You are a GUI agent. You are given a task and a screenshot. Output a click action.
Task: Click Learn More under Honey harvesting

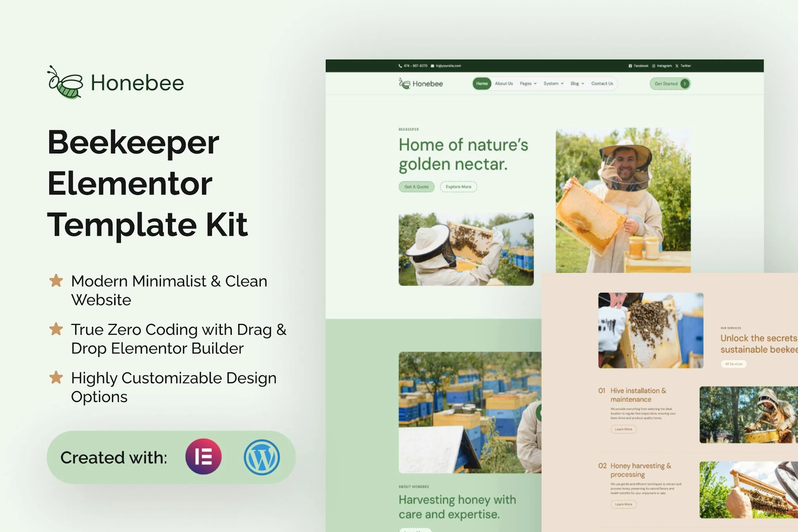pos(623,504)
